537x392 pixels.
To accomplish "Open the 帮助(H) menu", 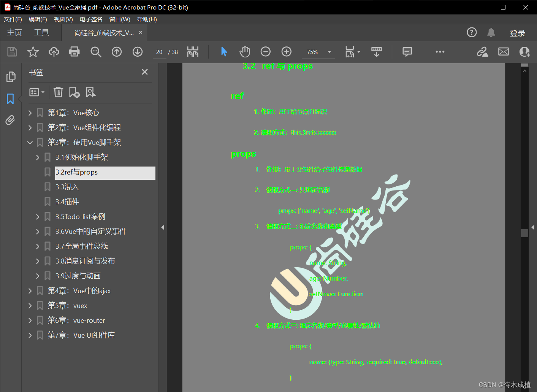I will [x=147, y=19].
